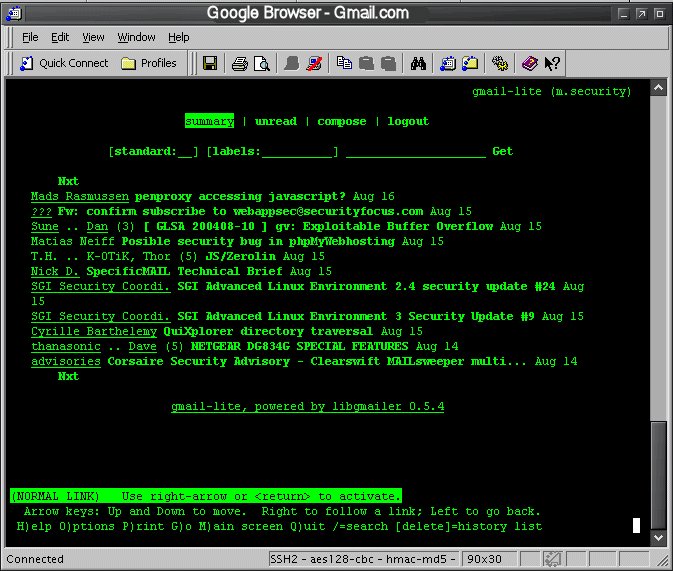Open the File menu
The image size is (673, 571).
point(30,37)
